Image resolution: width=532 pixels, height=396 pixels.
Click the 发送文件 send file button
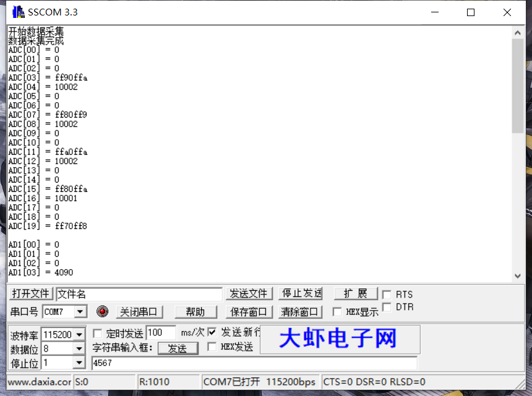250,293
